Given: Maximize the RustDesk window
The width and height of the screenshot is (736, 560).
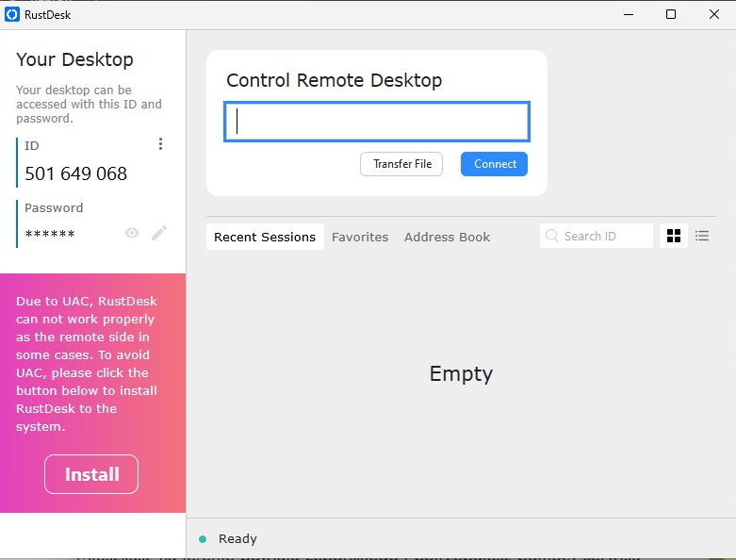Looking at the screenshot, I should (671, 14).
